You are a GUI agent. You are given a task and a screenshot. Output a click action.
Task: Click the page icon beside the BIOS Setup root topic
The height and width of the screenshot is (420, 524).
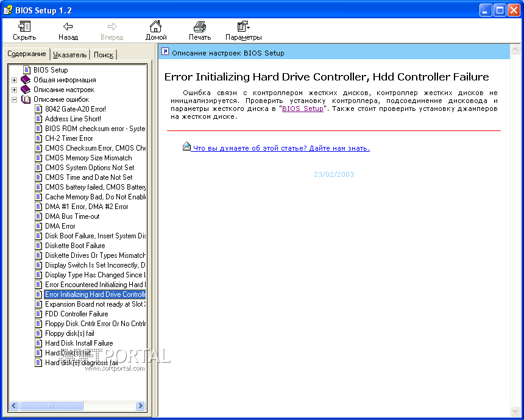click(27, 70)
